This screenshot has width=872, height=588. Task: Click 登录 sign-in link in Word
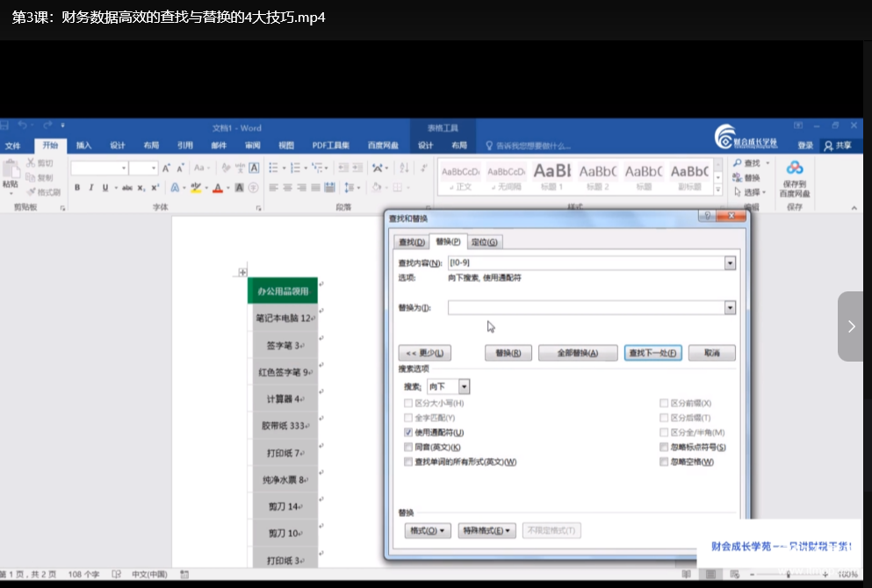[805, 146]
